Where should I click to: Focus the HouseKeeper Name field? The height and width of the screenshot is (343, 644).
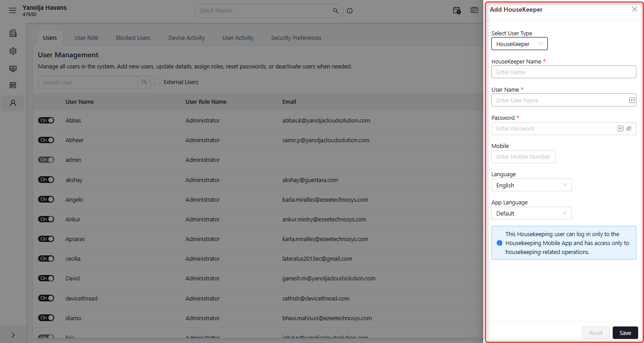pyautogui.click(x=563, y=72)
